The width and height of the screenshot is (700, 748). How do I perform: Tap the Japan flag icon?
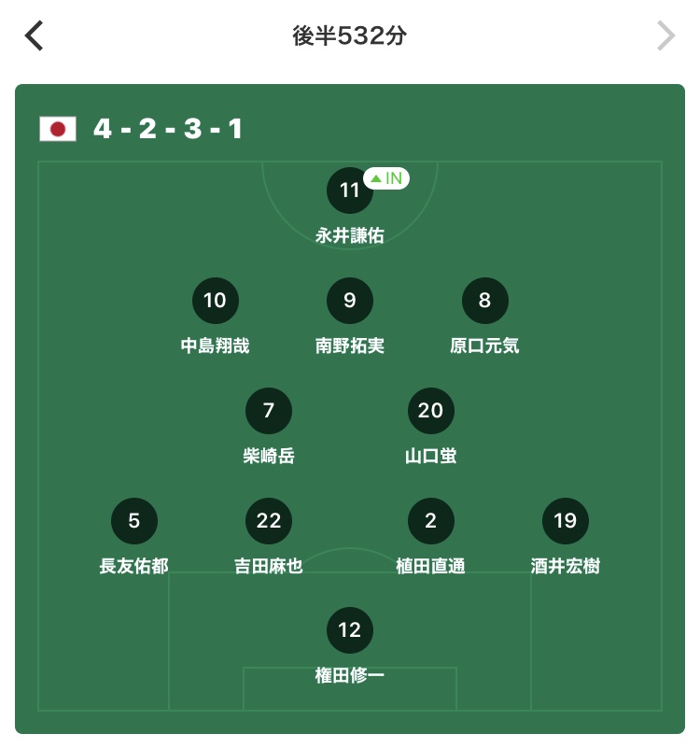[58, 129]
